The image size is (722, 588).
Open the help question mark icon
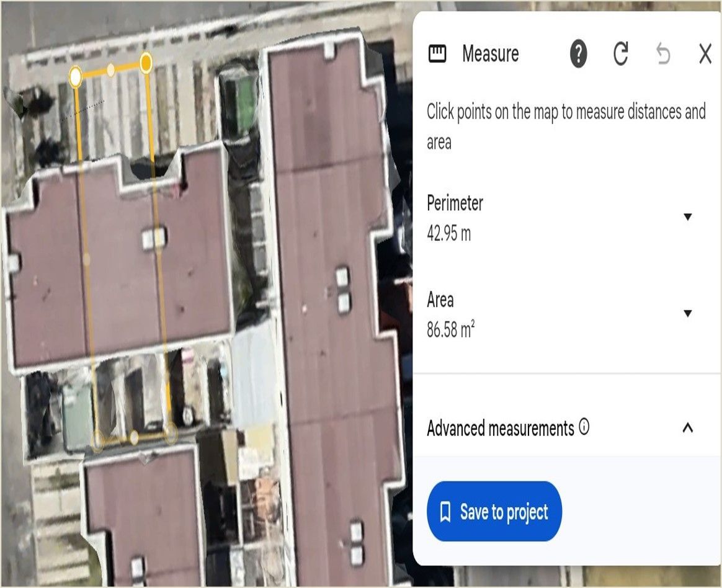[x=578, y=54]
